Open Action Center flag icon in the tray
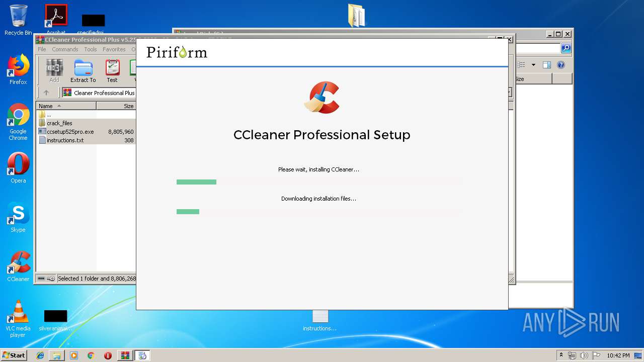Viewport: 644px width, 362px height. pyautogui.click(x=596, y=355)
